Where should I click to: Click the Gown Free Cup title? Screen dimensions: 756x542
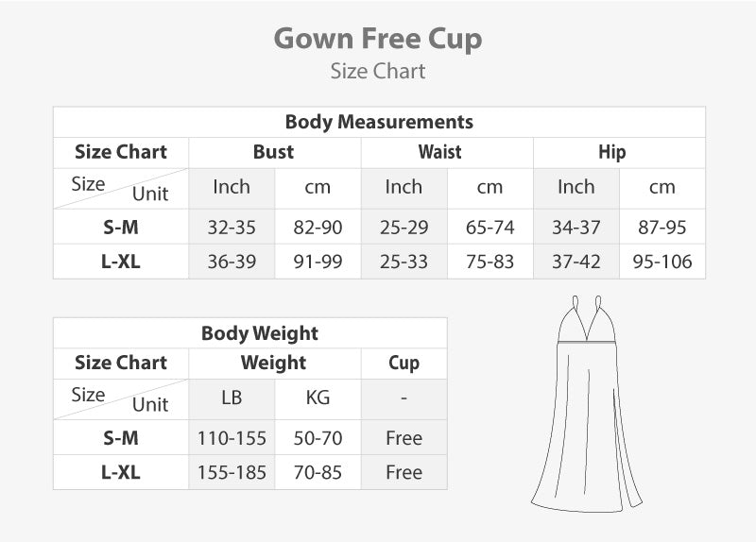point(378,39)
